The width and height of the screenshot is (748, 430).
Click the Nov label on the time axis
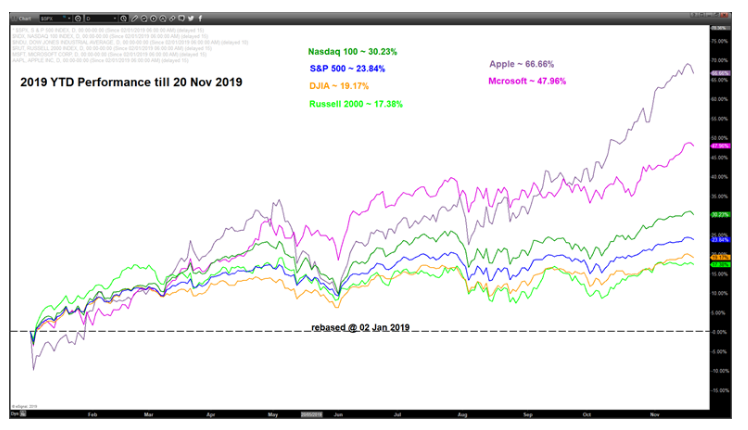pos(654,415)
